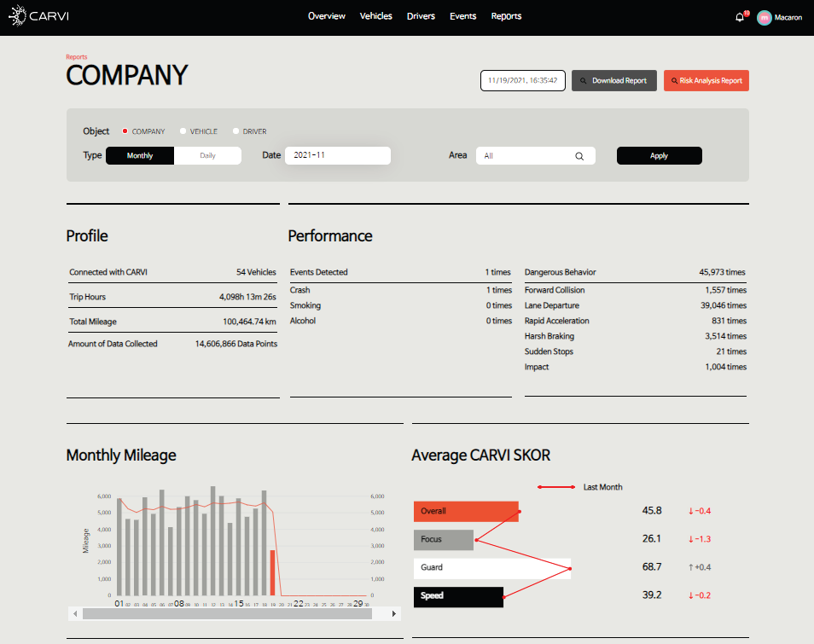Click the report timestamp field

coord(523,80)
